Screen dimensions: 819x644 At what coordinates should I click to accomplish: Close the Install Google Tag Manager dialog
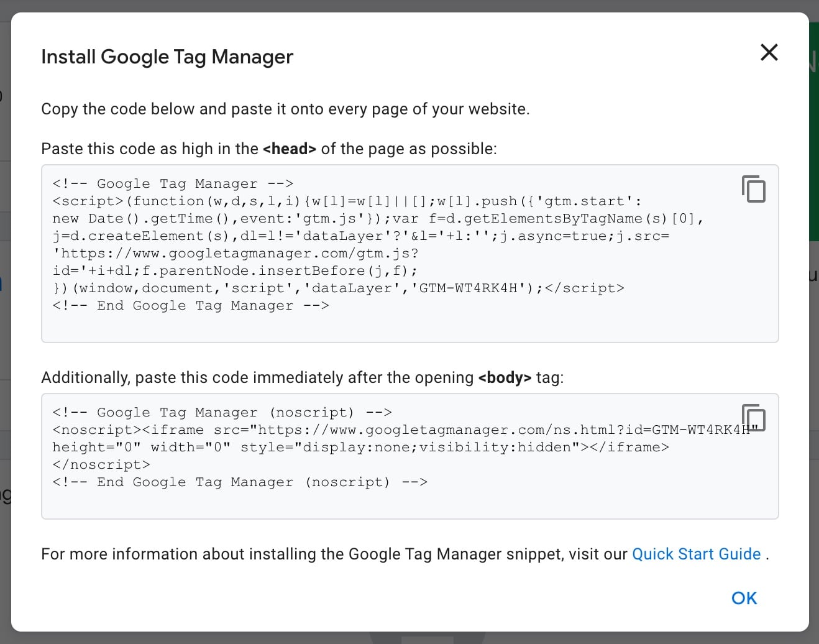[x=769, y=53]
